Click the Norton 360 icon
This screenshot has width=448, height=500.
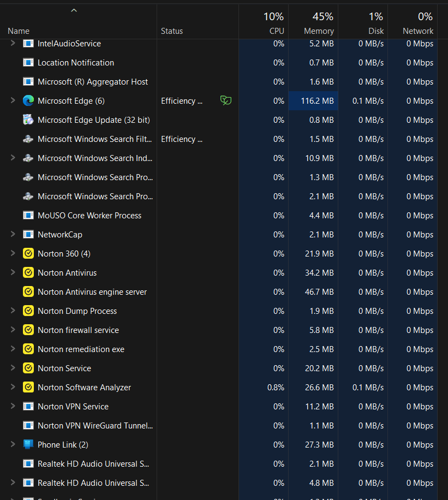click(28, 254)
